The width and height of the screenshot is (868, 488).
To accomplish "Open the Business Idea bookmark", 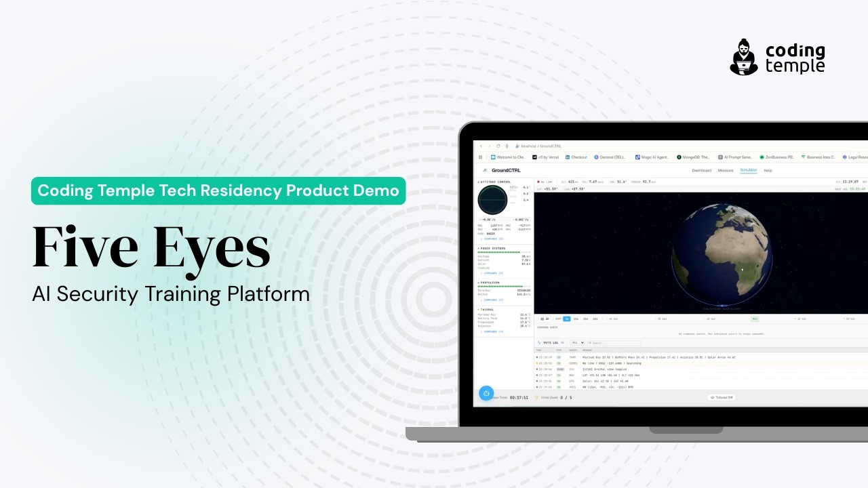I will tap(820, 157).
